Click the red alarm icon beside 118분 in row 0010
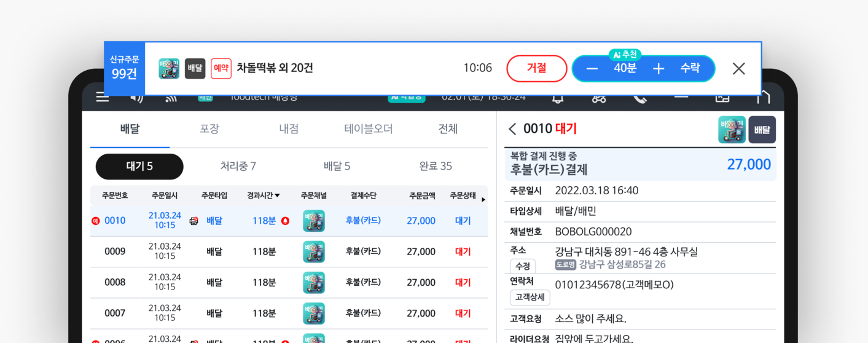Screen dimensions: 868x343 (x=285, y=221)
